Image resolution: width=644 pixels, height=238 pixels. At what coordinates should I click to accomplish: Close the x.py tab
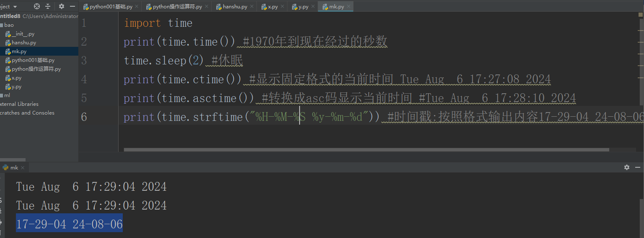click(x=282, y=7)
